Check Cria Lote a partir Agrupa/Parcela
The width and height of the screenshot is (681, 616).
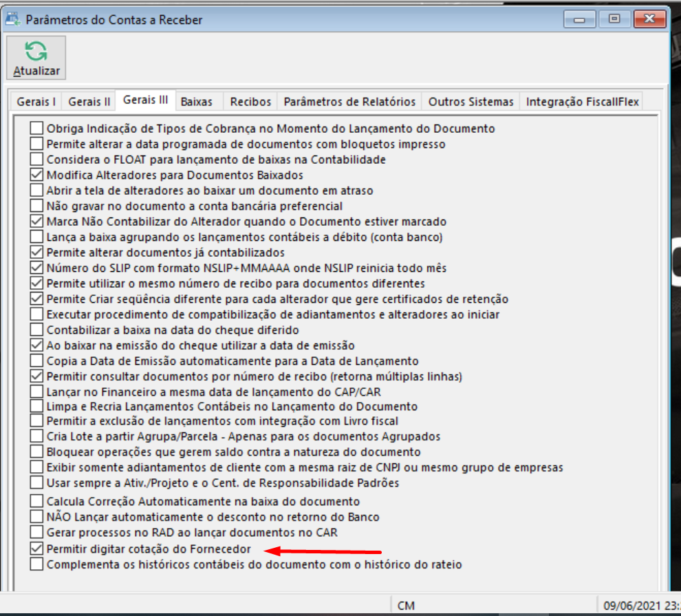36,436
